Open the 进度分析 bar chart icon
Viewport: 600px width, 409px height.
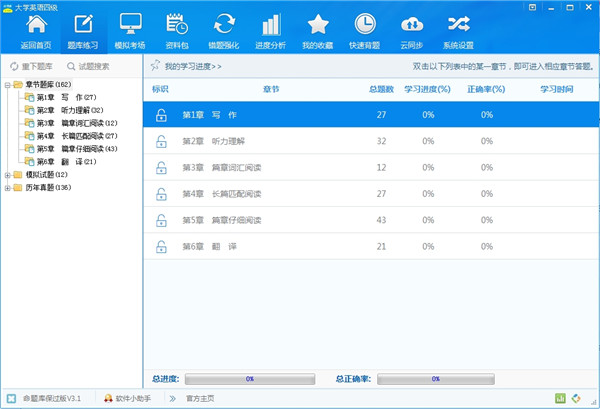click(271, 24)
